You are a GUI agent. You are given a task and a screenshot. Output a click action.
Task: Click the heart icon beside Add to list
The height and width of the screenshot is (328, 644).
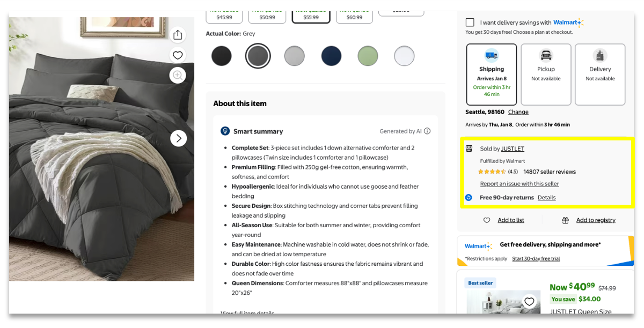(487, 220)
